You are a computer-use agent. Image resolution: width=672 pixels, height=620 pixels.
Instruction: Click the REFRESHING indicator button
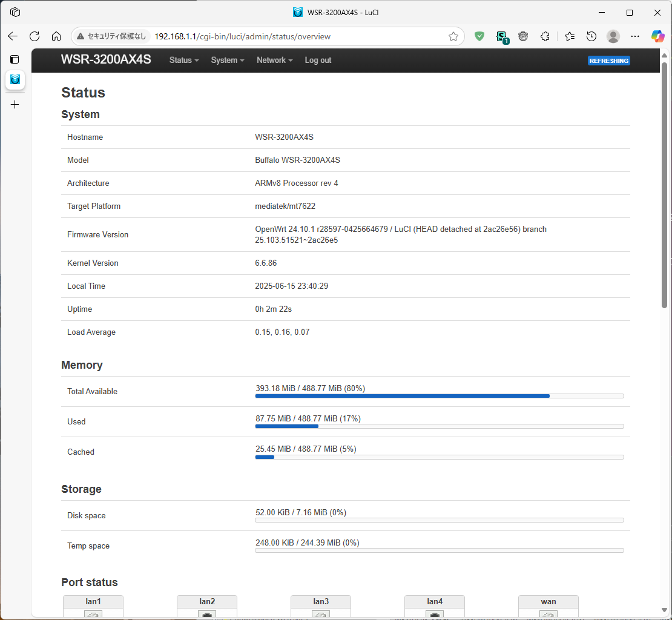pyautogui.click(x=608, y=61)
